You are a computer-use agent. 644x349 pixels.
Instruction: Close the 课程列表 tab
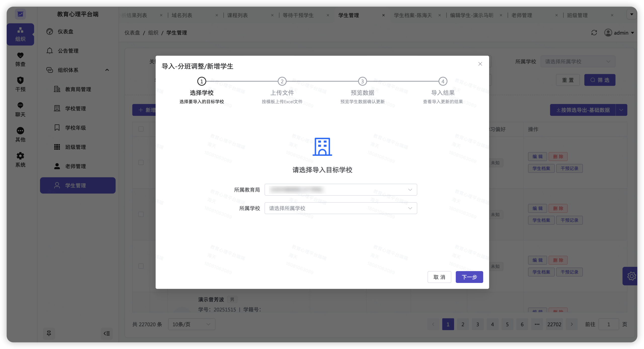click(272, 15)
